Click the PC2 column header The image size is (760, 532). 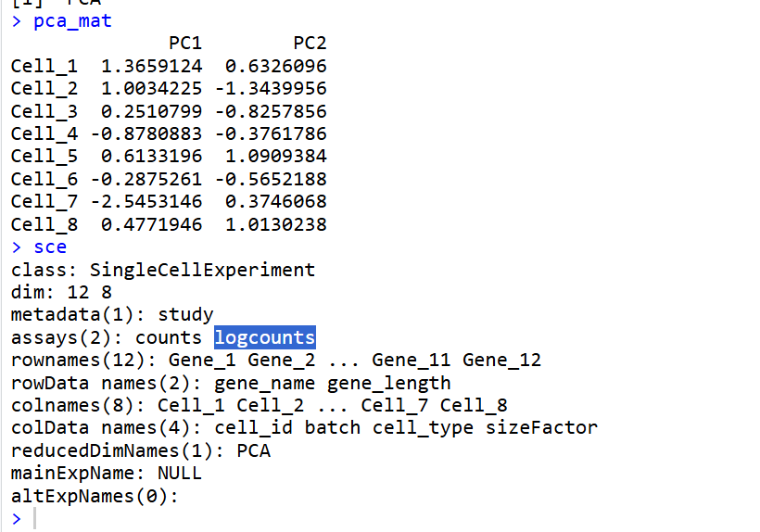tap(310, 44)
